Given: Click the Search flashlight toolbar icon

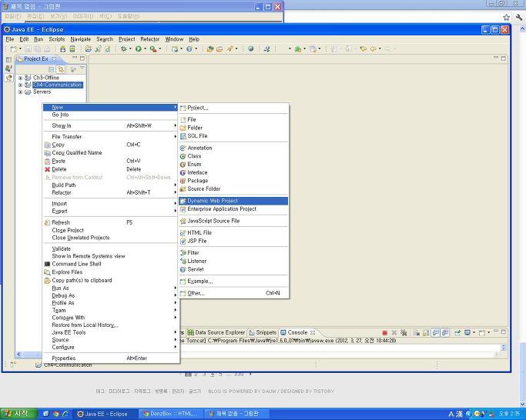Looking at the screenshot, I should pos(229,49).
